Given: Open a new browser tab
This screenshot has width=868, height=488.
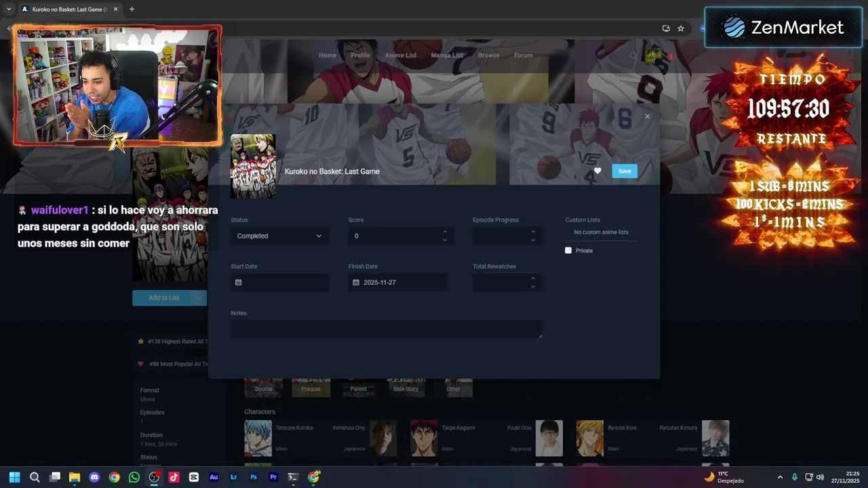Looking at the screenshot, I should [x=132, y=9].
